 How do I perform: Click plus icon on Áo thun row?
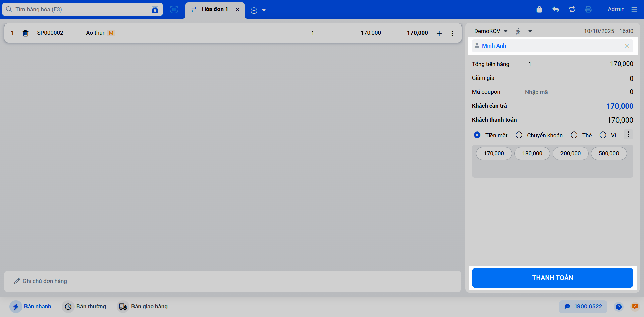point(439,33)
